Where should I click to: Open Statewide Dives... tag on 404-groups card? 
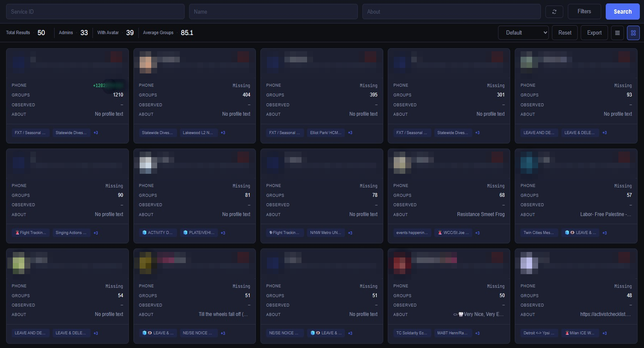[x=157, y=133]
